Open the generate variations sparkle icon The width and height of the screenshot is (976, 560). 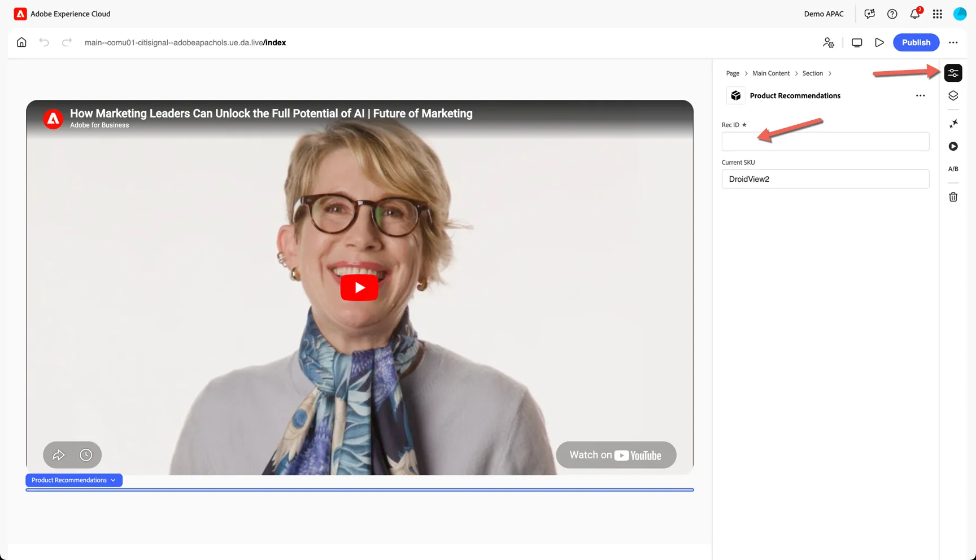coord(953,124)
